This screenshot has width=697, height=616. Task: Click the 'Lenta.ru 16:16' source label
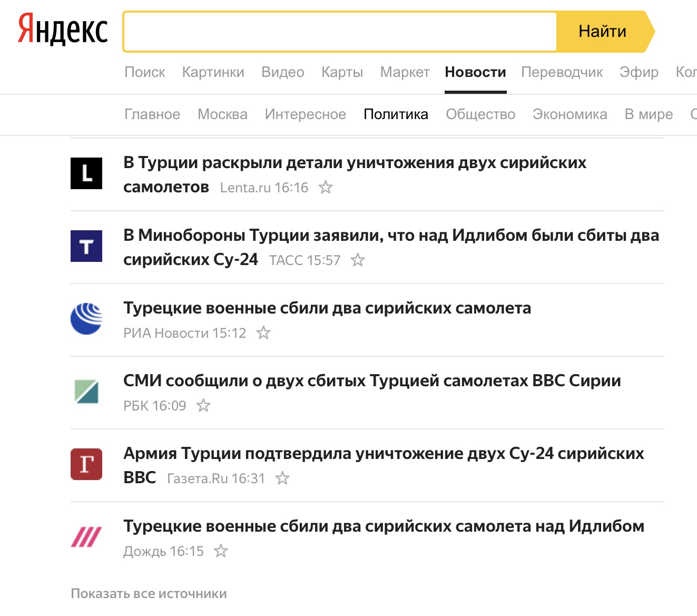click(x=264, y=188)
